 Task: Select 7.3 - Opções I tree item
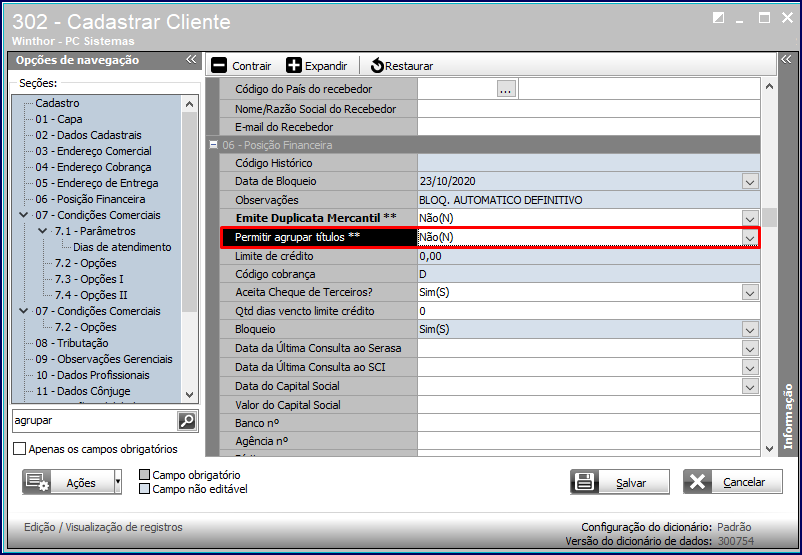click(89, 279)
